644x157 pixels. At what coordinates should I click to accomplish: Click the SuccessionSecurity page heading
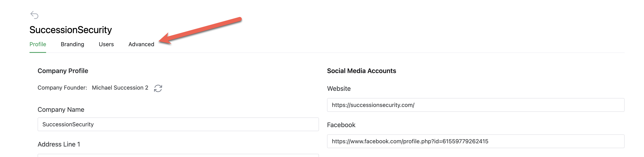[x=71, y=30]
